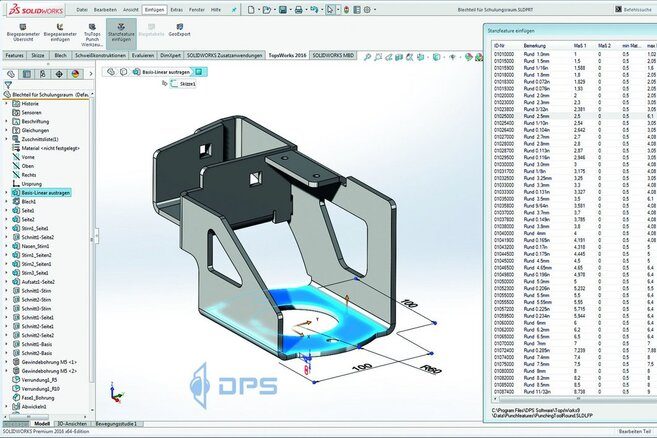Switch to the Evaluieren tab

tap(142, 55)
